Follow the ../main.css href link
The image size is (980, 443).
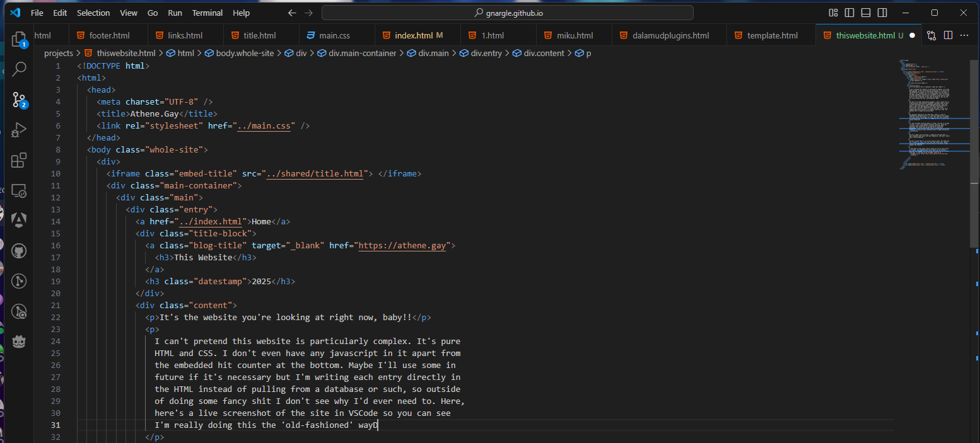tap(264, 126)
